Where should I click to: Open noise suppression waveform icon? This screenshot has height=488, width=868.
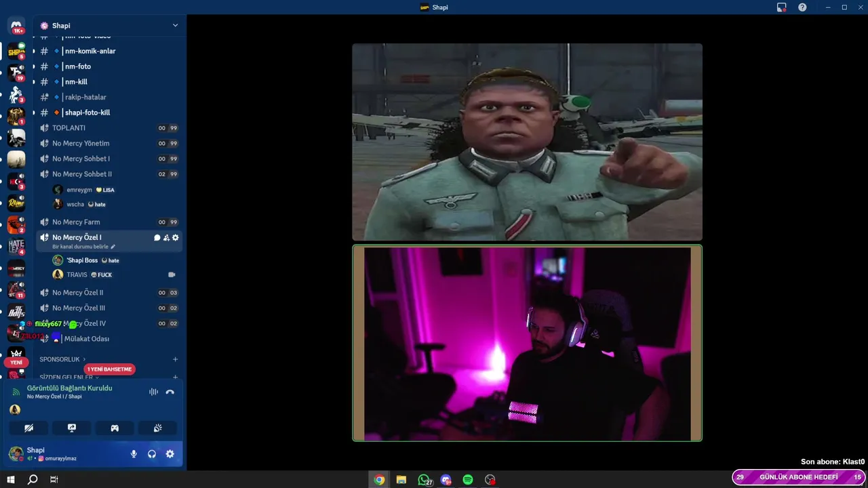[153, 392]
